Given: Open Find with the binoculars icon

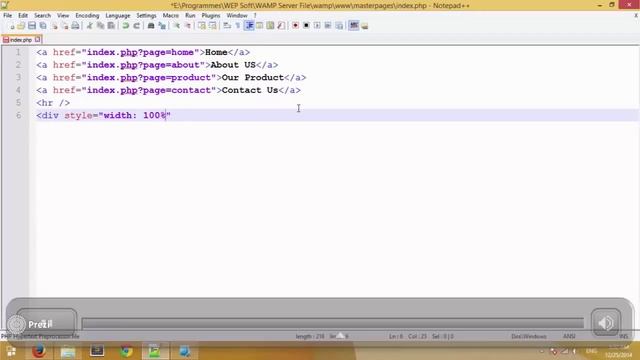Looking at the screenshot, I should coord(151,26).
